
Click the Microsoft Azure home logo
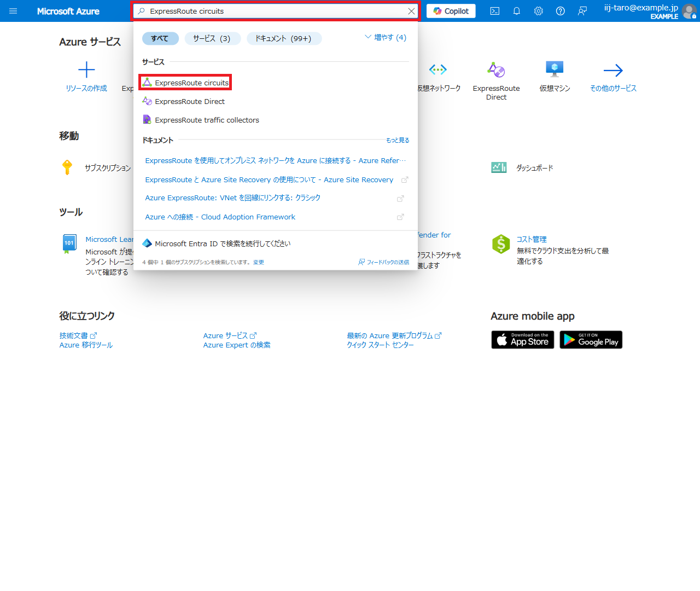point(68,11)
